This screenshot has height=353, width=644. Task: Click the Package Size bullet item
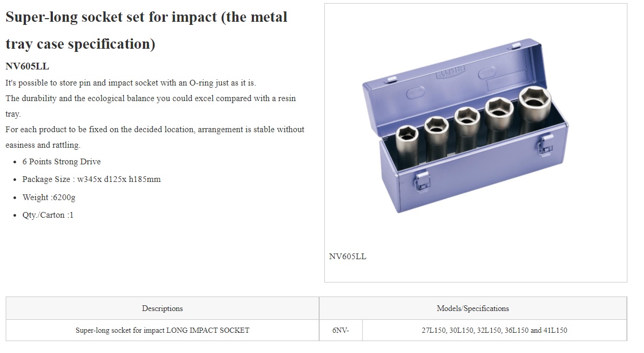91,179
